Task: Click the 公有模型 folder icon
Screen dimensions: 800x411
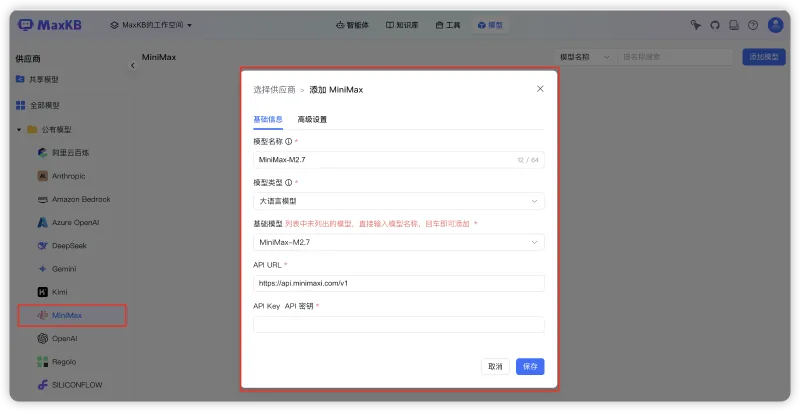Action: coord(32,130)
